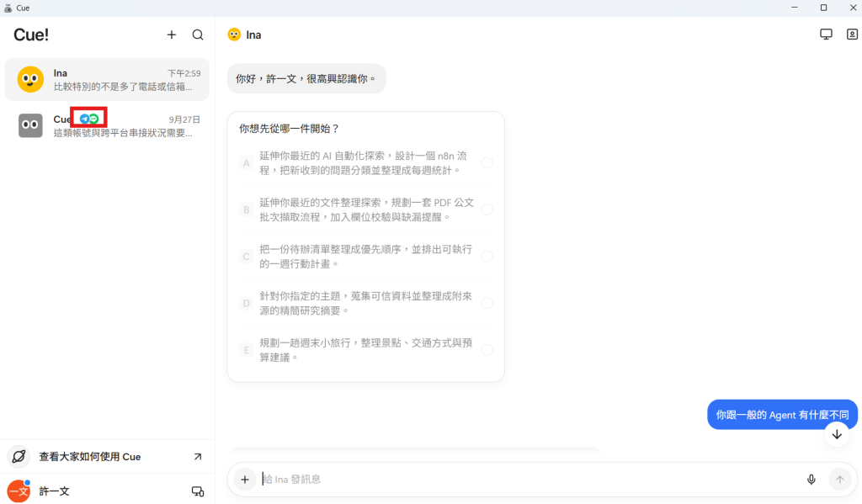Select option D about 研究摘要
862x504 pixels.
click(366, 304)
